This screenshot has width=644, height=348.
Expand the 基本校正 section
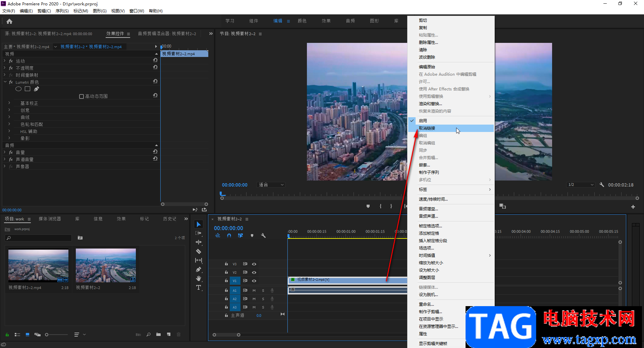point(9,103)
